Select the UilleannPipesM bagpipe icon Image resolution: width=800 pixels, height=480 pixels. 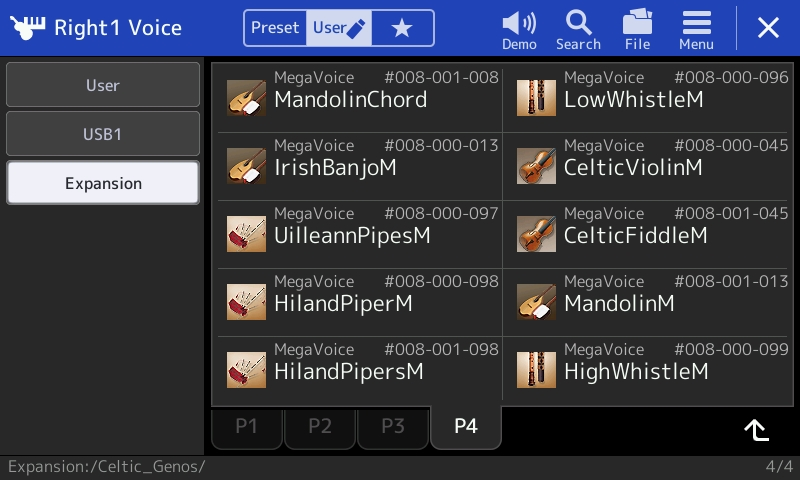246,234
